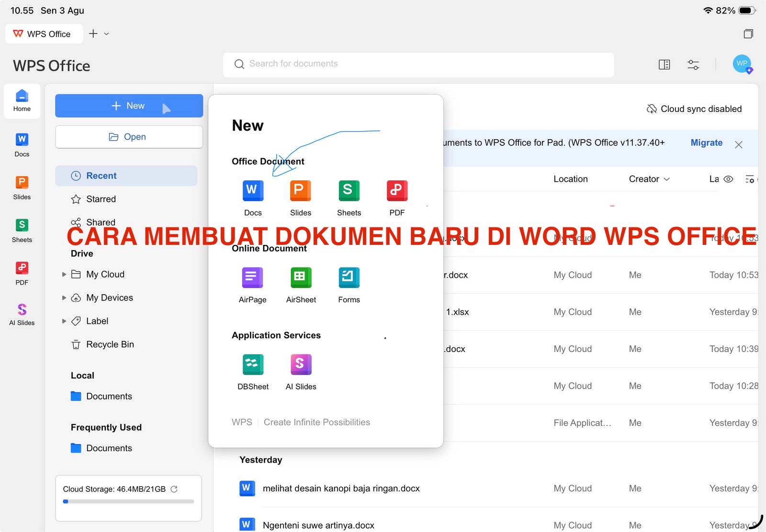Screen dimensions: 766x532
Task: Create an AirPage online document
Action: coord(253,286)
